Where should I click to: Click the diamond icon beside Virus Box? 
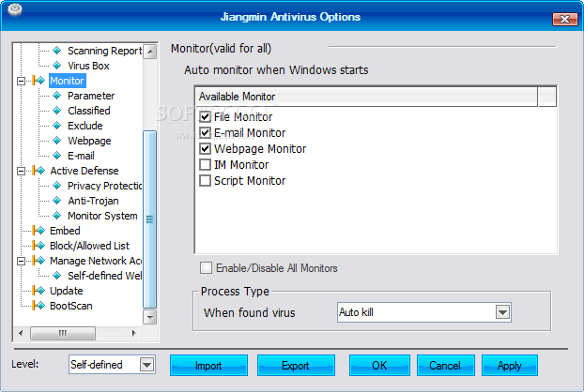click(x=57, y=66)
